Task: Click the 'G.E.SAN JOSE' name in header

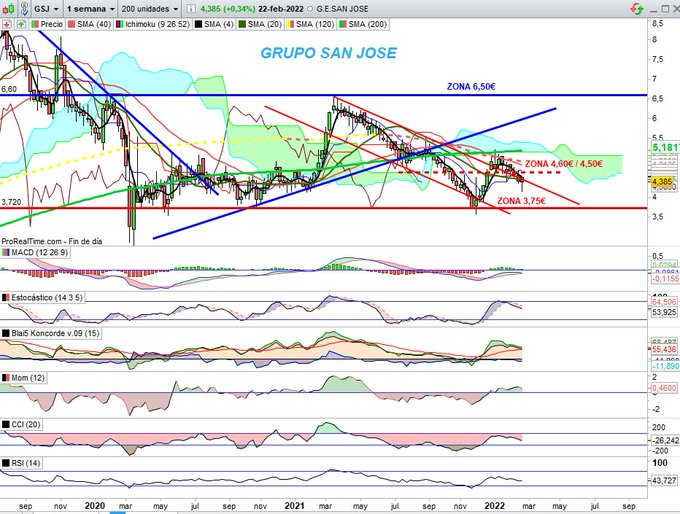Action: (x=342, y=9)
